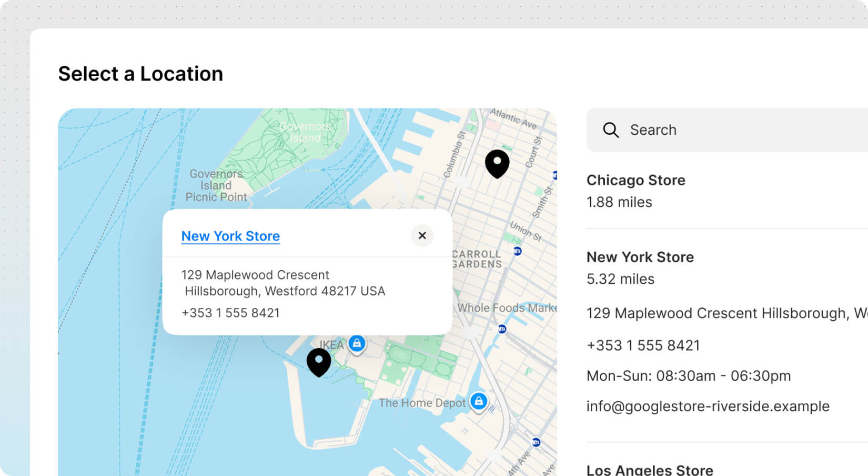Click the subway icon near 4th Ave
This screenshot has height=476, width=868.
pos(536,442)
